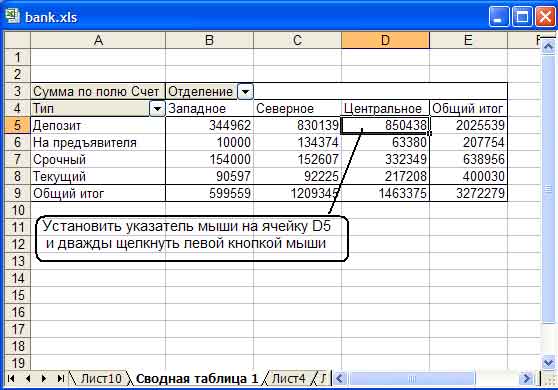Select the Депозит row label
The height and width of the screenshot is (390, 558).
point(98,125)
